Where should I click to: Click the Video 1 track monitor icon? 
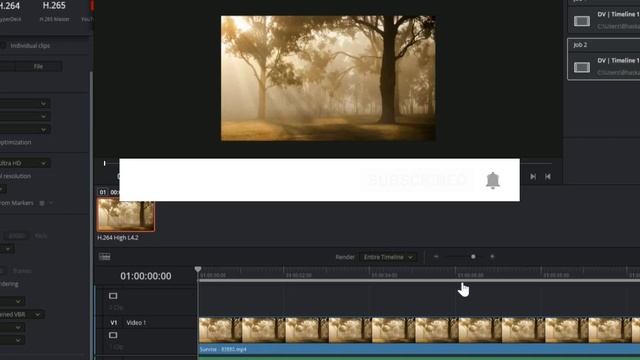[x=113, y=335]
